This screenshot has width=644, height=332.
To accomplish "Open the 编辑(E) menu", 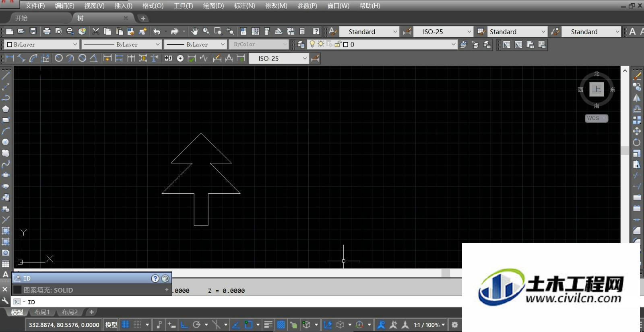I will coord(64,6).
